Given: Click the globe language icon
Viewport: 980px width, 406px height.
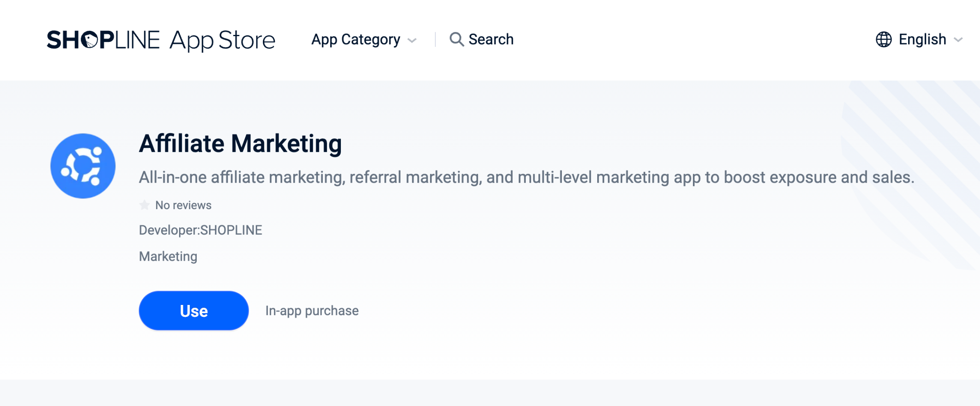Looking at the screenshot, I should pos(884,39).
